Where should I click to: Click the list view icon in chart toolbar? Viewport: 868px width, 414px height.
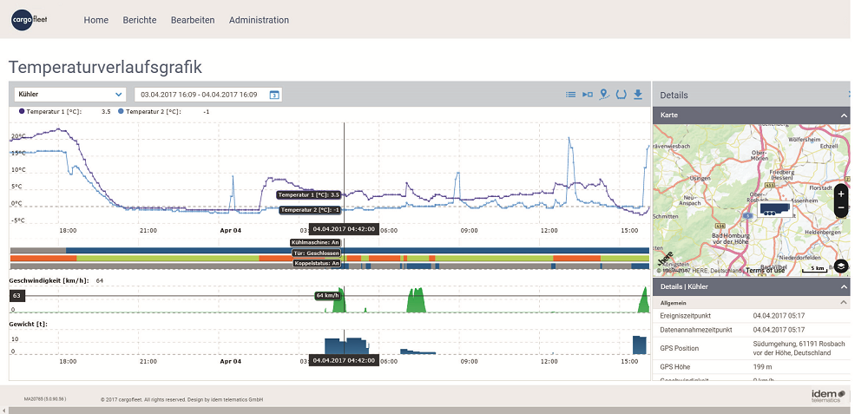coord(570,95)
